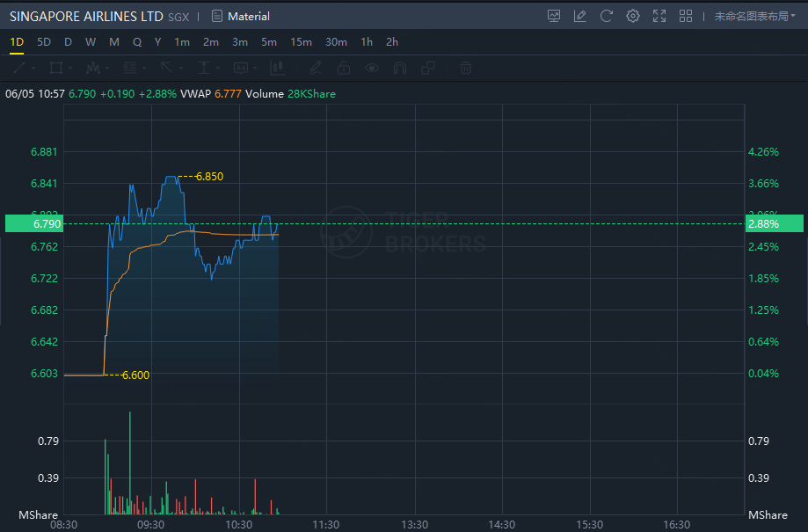Expand the measure tool options arrow
Viewport: 808px width, 532px height.
click(x=218, y=68)
